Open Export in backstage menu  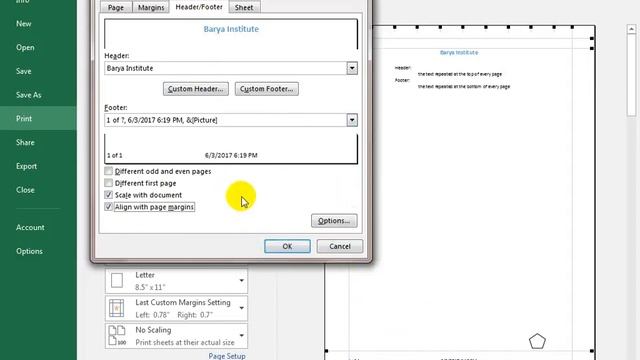click(27, 166)
